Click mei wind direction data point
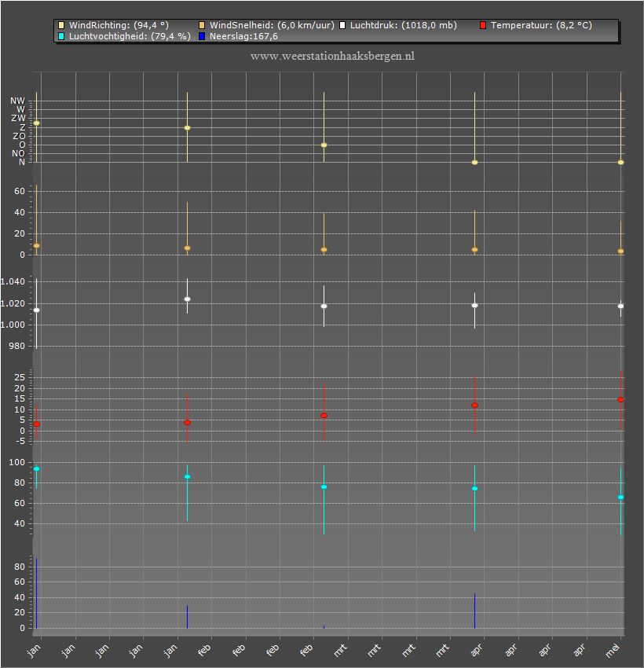Viewport: 644px width, 668px height. [x=620, y=163]
